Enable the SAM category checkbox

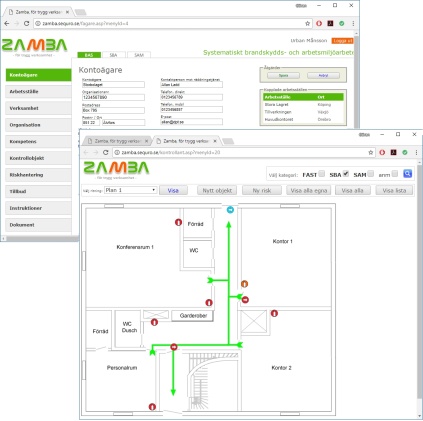pos(370,173)
